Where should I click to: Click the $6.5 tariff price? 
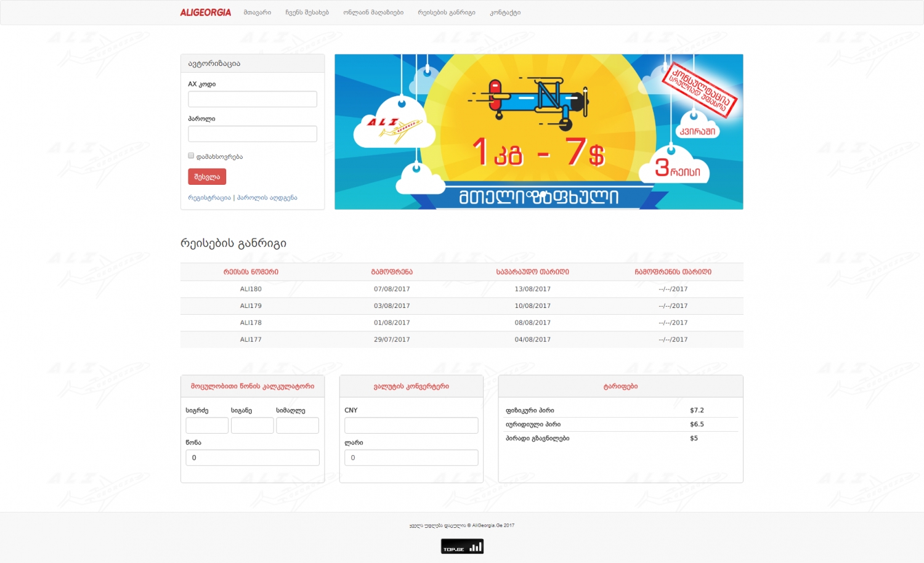point(697,424)
